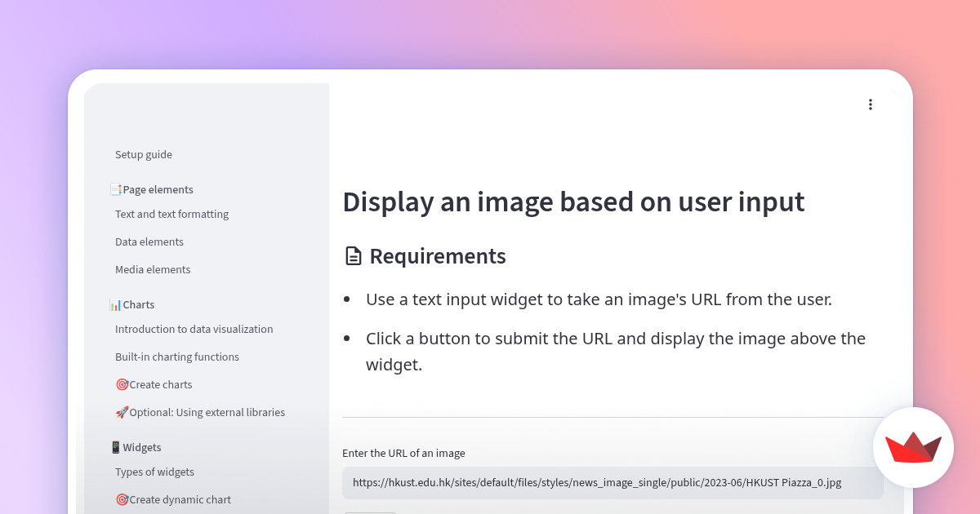Open Text and text formatting page
This screenshot has height=514, width=980.
coord(171,215)
